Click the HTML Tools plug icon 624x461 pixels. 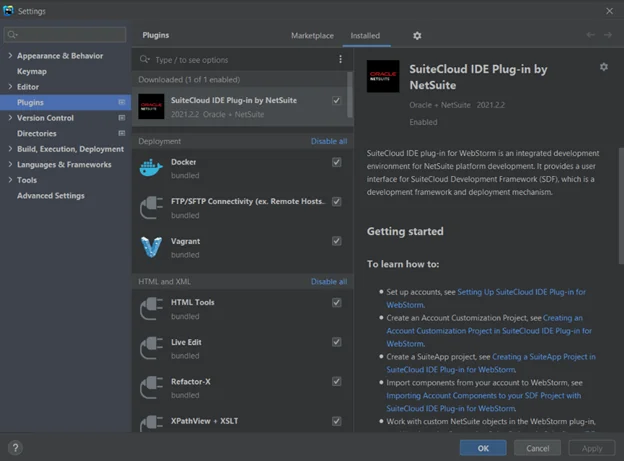point(151,309)
